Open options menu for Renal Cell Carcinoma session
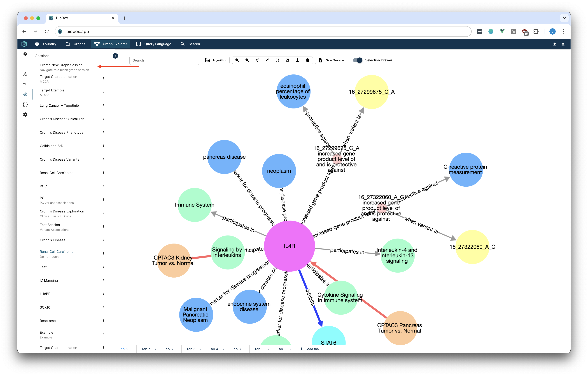This screenshot has height=376, width=588. pos(104,173)
